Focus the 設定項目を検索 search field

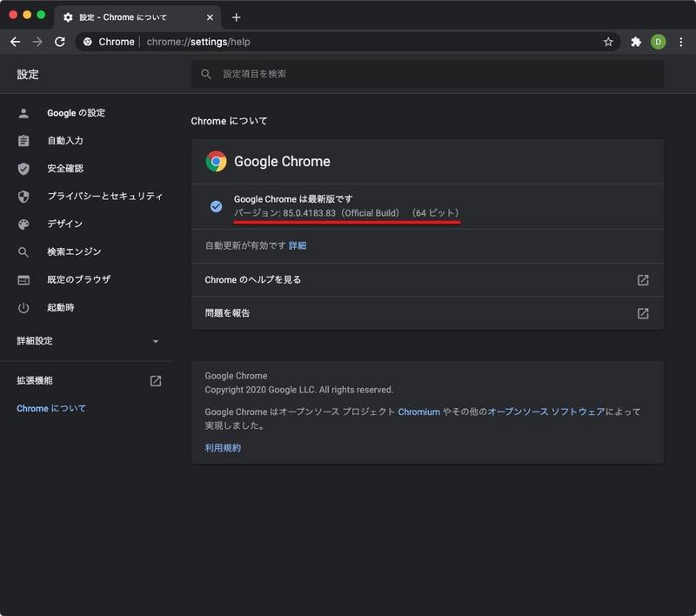427,74
